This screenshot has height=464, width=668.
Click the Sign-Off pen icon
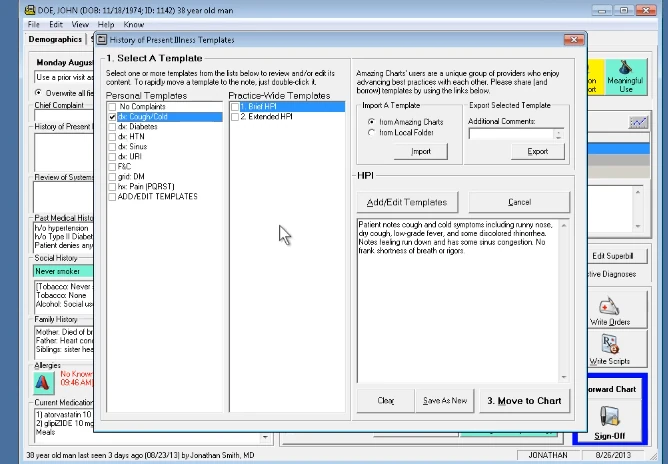click(x=610, y=417)
